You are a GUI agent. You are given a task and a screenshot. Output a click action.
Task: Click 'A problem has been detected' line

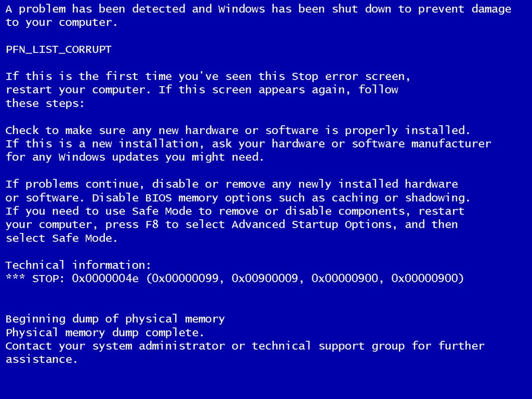click(x=258, y=9)
